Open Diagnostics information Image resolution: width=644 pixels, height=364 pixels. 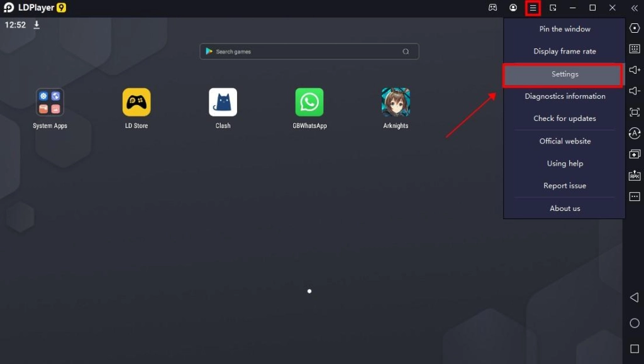coord(564,96)
